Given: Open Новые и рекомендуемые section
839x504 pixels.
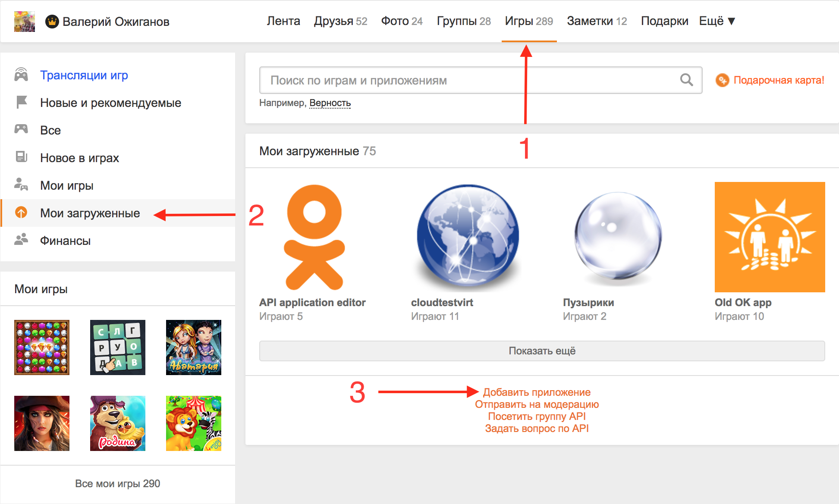Looking at the screenshot, I should tap(111, 103).
